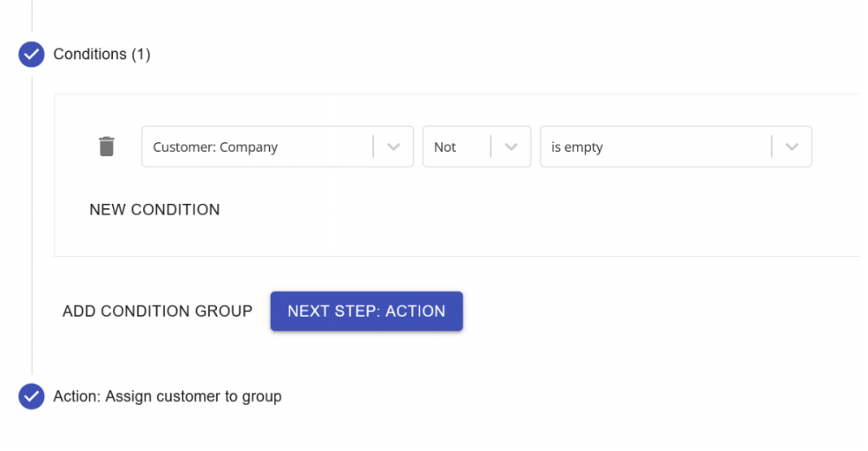Select the 'Not' value text
The width and height of the screenshot is (868, 451).
pyautogui.click(x=445, y=147)
